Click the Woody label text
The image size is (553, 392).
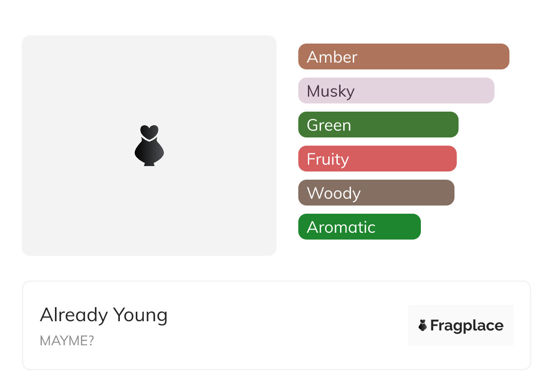coord(334,193)
